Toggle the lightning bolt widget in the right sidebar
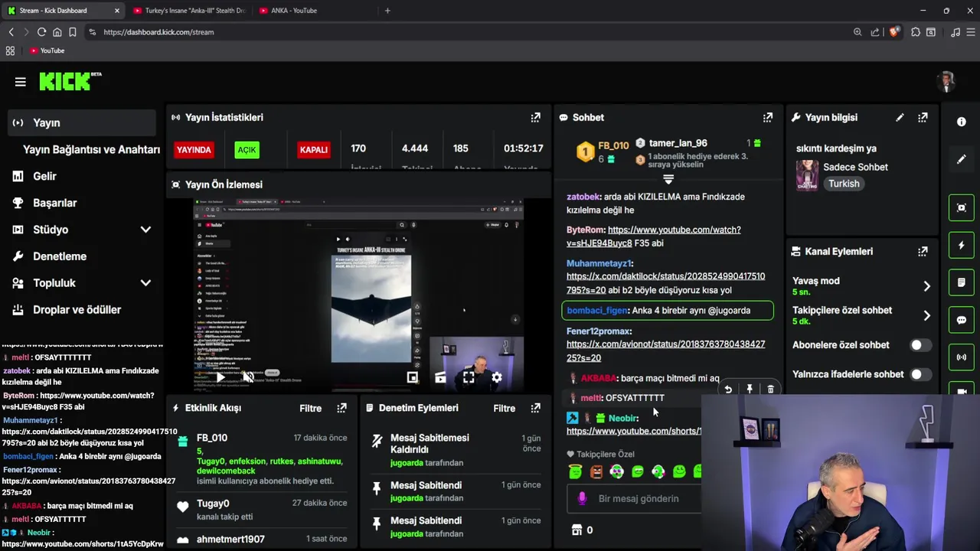 pyautogui.click(x=962, y=245)
